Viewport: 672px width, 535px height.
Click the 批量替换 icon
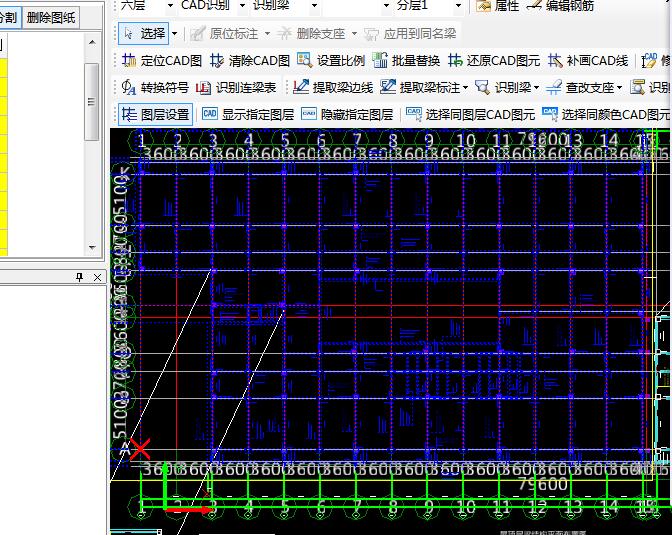(x=380, y=60)
